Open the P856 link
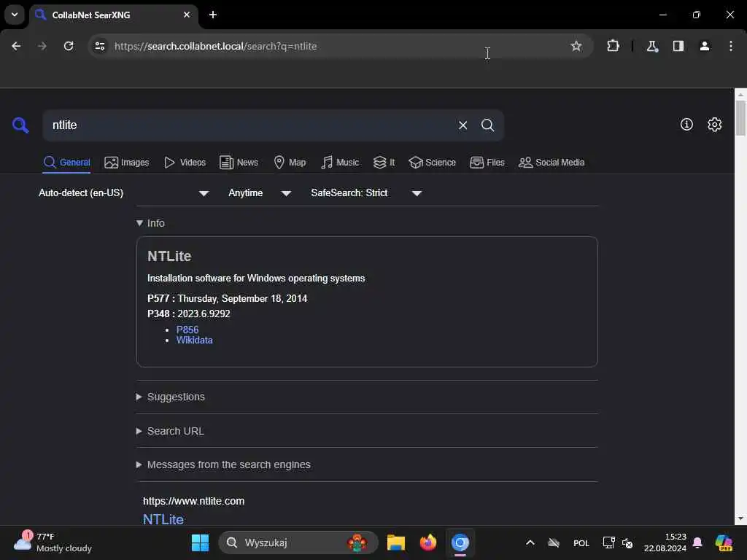 (x=187, y=330)
